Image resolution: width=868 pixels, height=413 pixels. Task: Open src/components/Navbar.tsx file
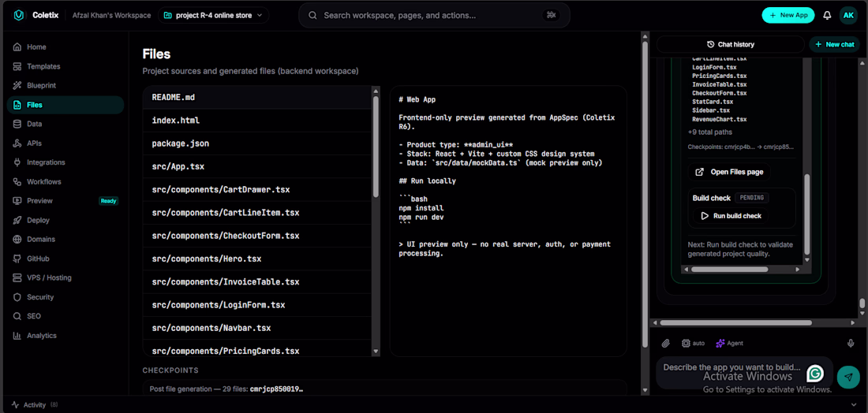[257, 329]
